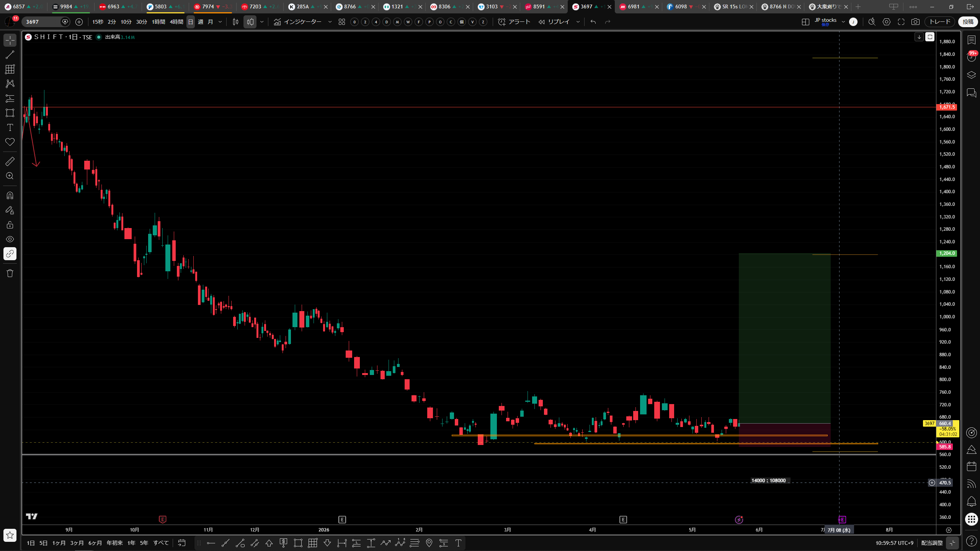Open the アラート alert button
Screen dimensions: 980x551
(x=514, y=22)
